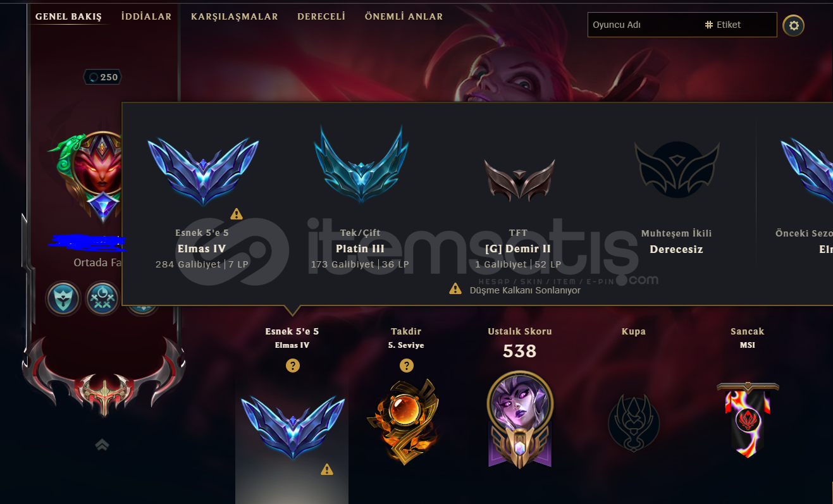The height and width of the screenshot is (504, 833).
Task: Click the Esnek 5'e 5 Elmas IV emblem
Action: click(203, 171)
